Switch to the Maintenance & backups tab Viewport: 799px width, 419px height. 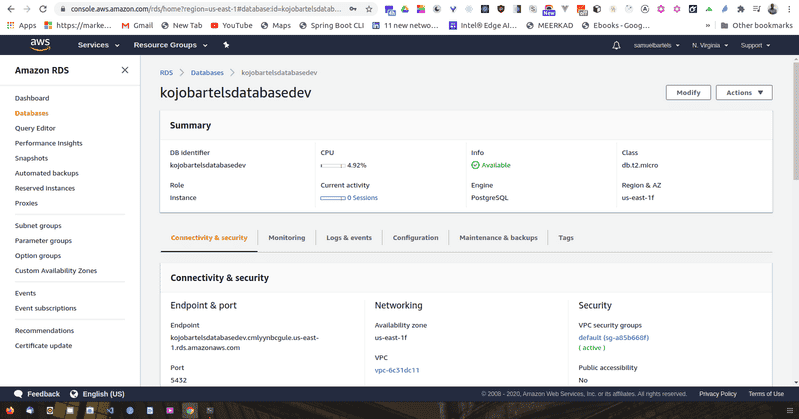click(x=498, y=238)
